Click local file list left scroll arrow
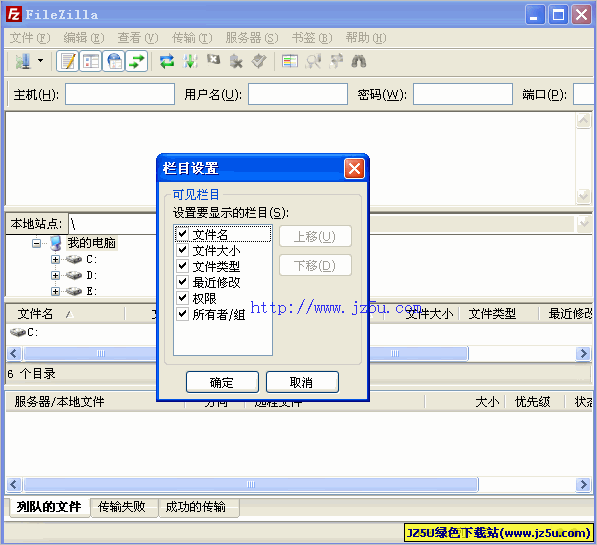Screen dimensions: 597x545 [x=14, y=353]
